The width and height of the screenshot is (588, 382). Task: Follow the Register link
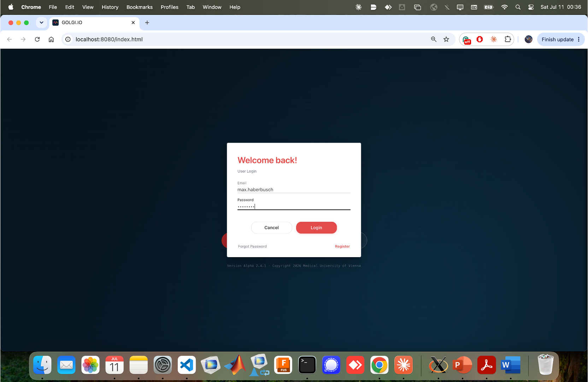click(342, 247)
